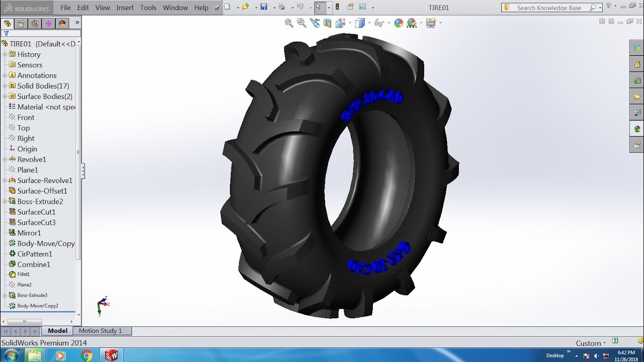Screen dimensions: 644x362
Task: Click the Display Style cube icon
Action: pos(359,23)
